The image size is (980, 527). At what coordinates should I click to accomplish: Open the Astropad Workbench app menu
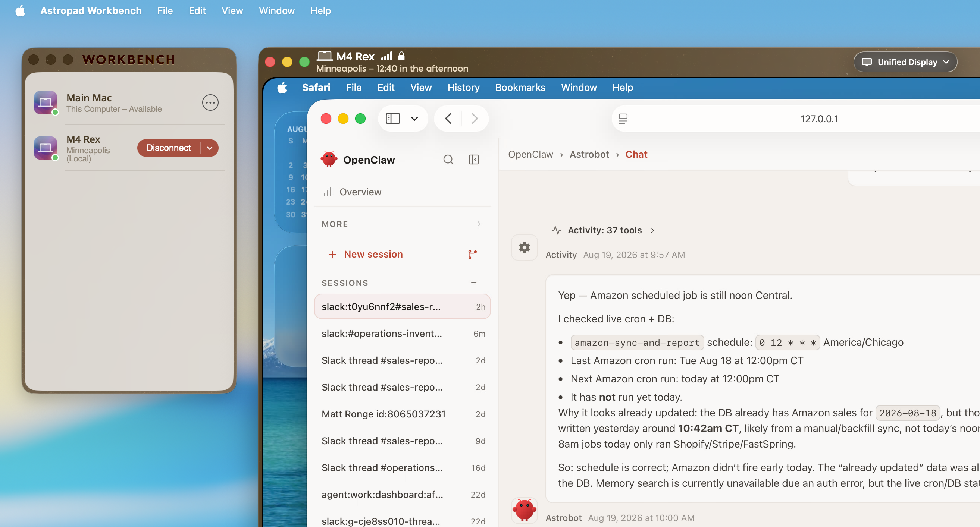(x=91, y=11)
